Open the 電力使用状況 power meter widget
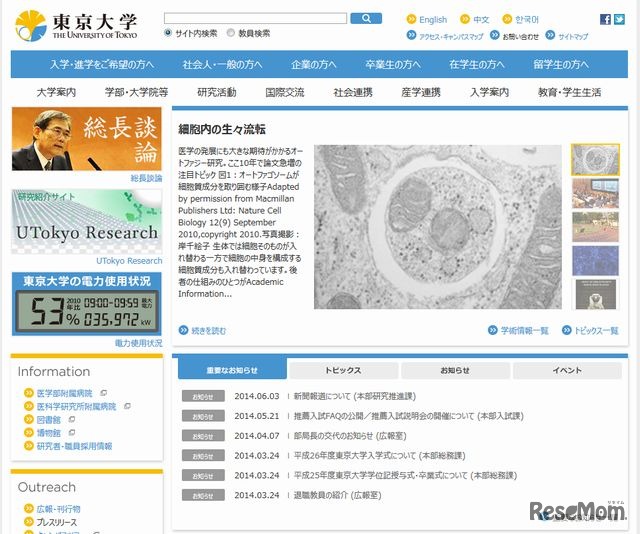The image size is (640, 534). pyautogui.click(x=87, y=304)
